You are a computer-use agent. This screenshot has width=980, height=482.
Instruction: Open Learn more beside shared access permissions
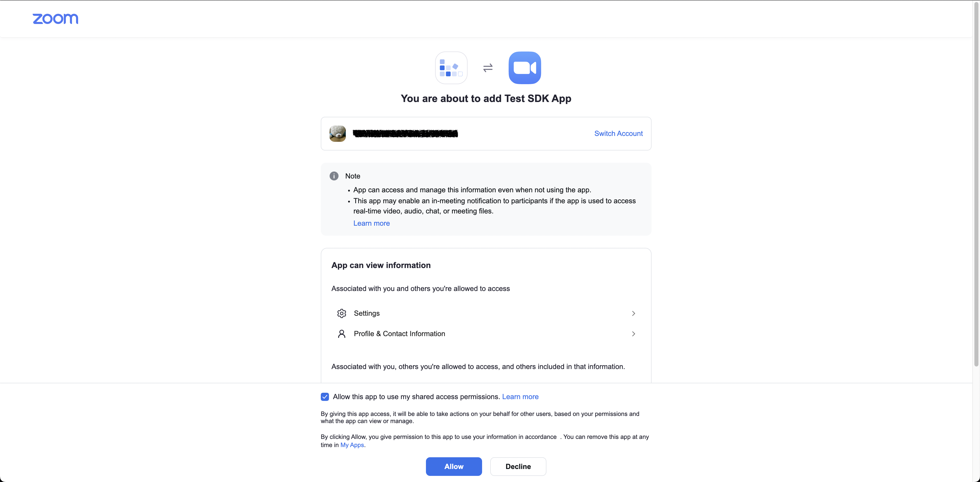click(520, 397)
